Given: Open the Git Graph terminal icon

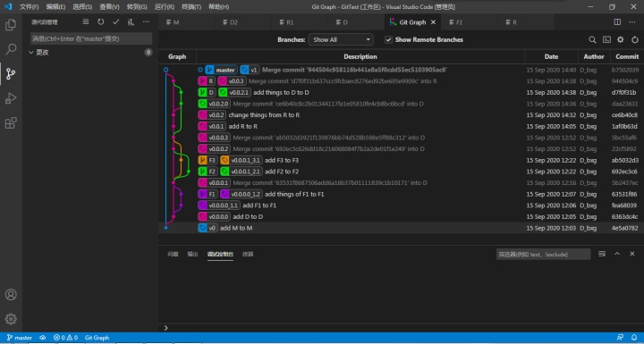Looking at the screenshot, I should click(606, 40).
